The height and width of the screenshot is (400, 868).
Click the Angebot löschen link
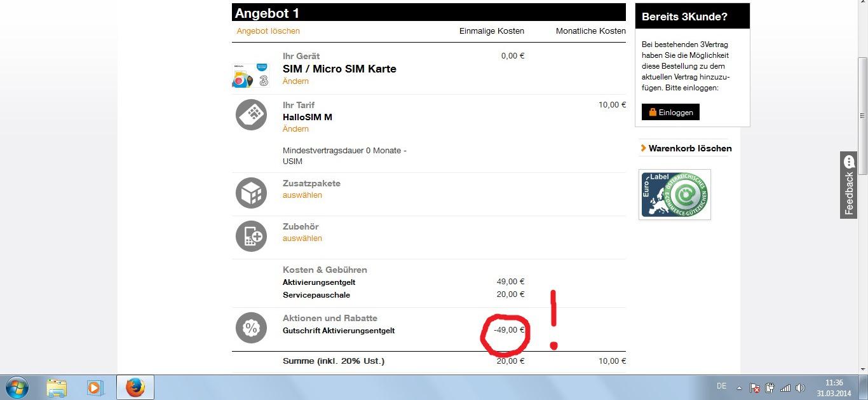pos(268,31)
